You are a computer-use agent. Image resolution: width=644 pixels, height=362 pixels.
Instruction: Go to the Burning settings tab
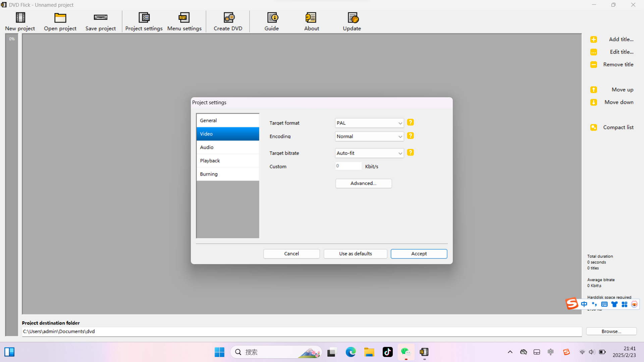coord(228,174)
